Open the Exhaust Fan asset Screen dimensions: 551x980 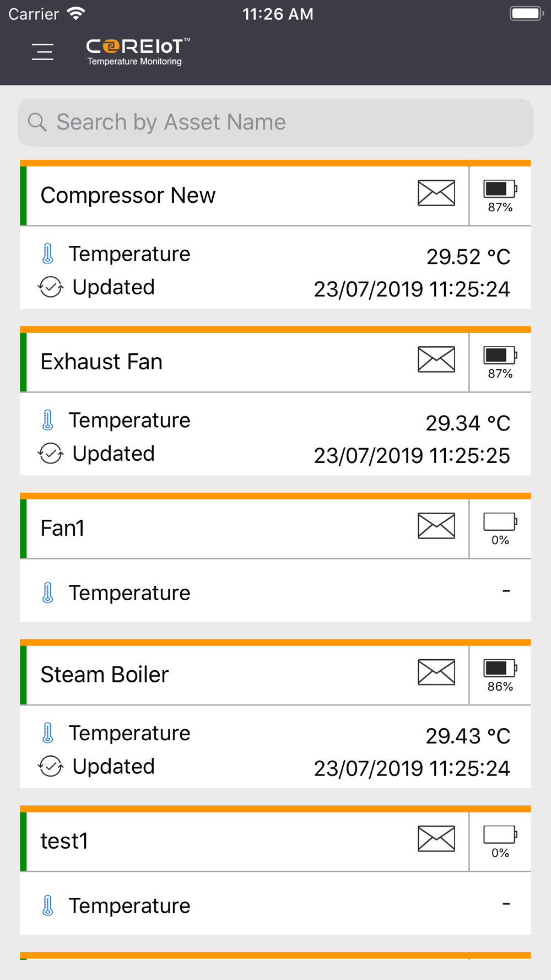pyautogui.click(x=101, y=362)
